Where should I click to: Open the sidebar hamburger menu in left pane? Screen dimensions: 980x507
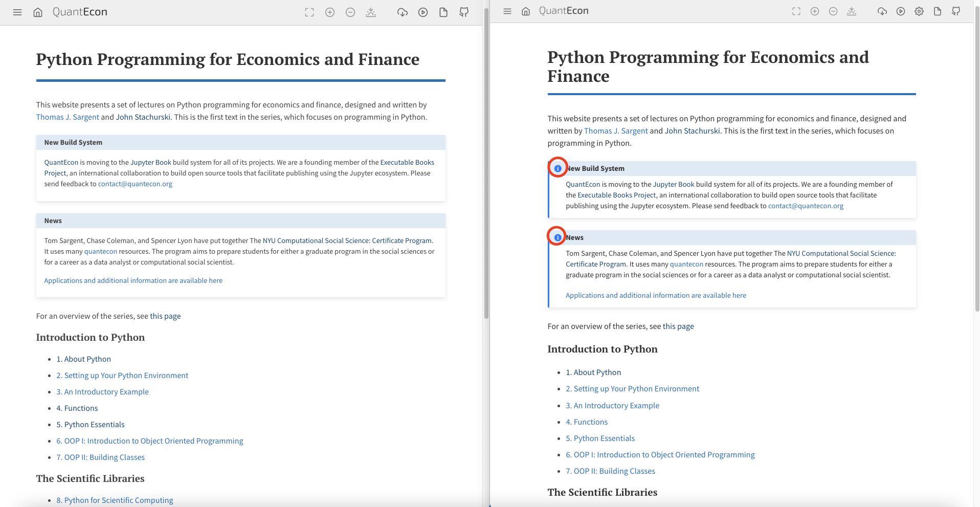(17, 12)
